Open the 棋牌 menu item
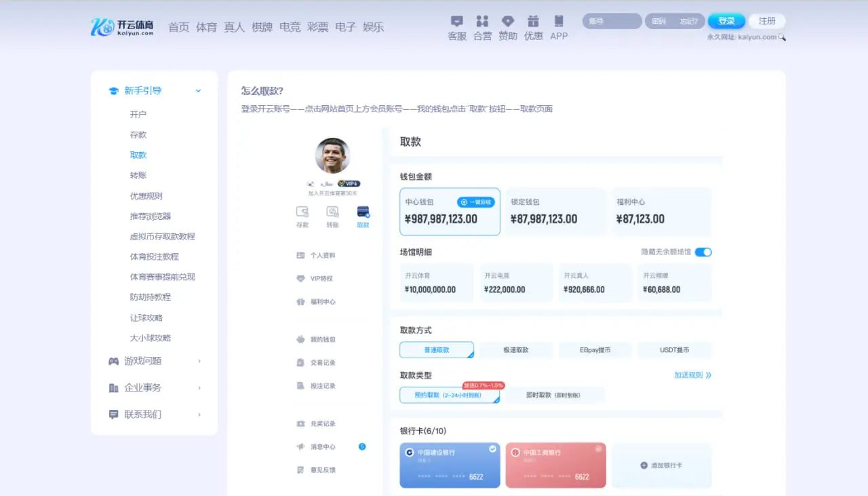 [x=262, y=27]
